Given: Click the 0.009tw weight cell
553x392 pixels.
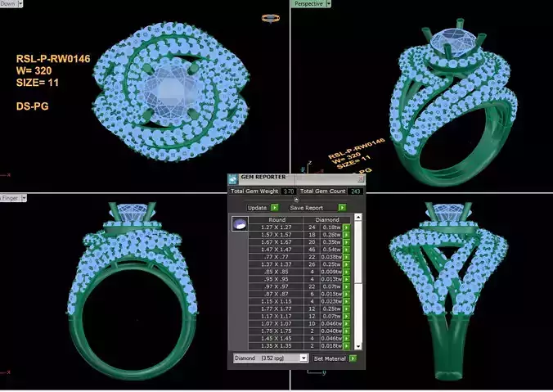Looking at the screenshot, I should [x=331, y=272].
